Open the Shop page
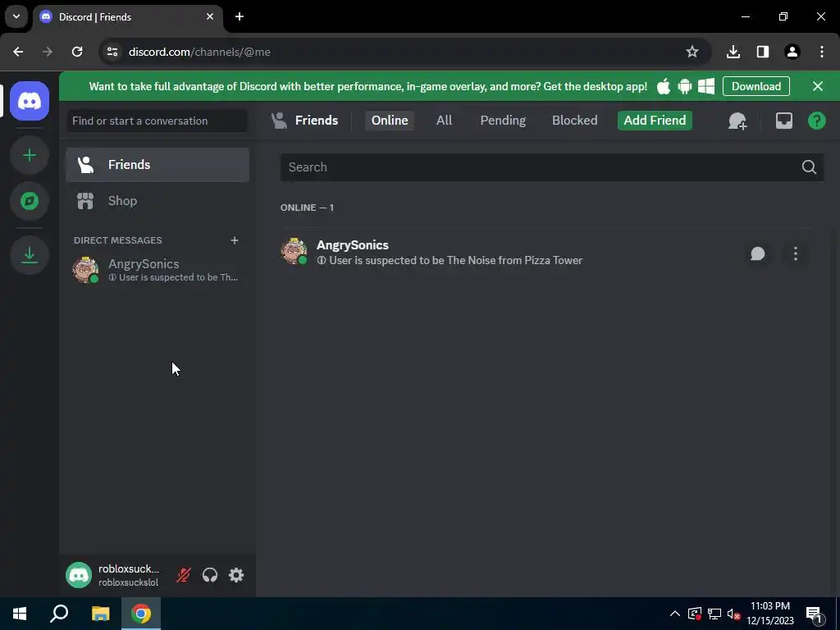The width and height of the screenshot is (840, 630). tap(157, 201)
